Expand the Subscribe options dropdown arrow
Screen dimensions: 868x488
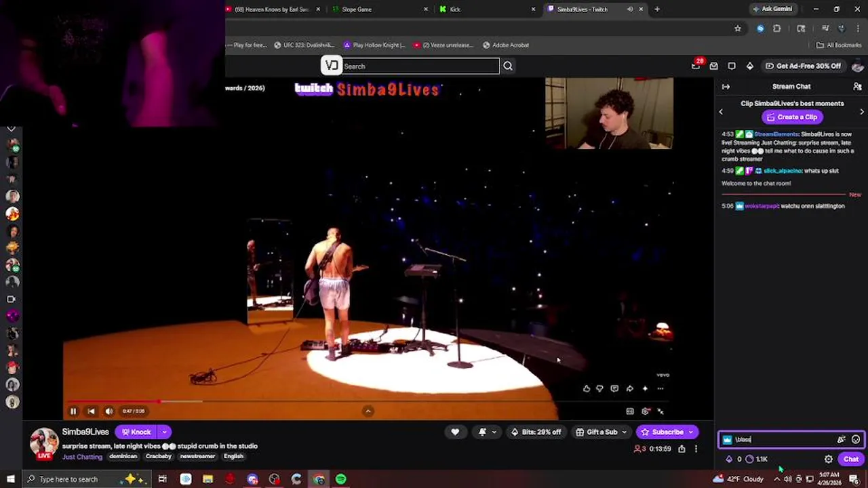click(691, 432)
